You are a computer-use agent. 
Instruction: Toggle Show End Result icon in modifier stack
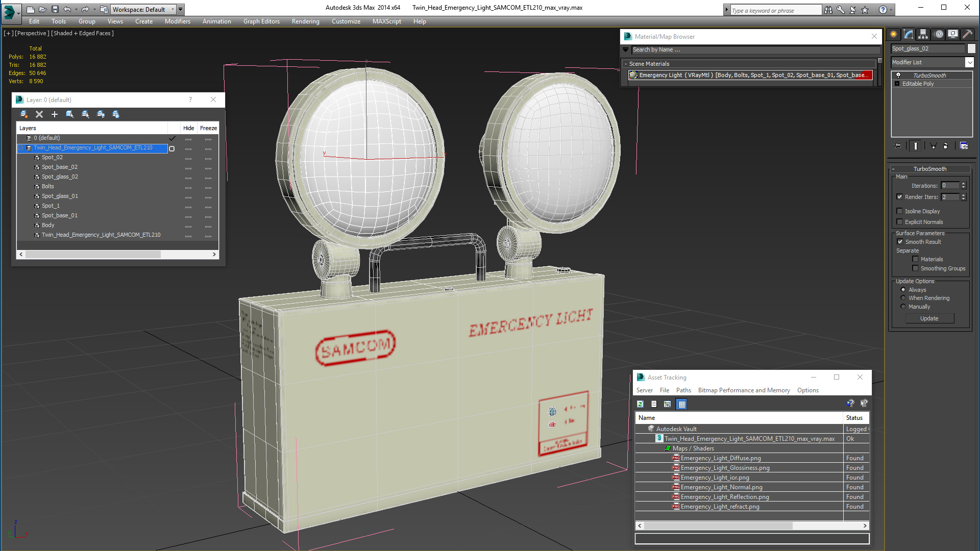point(916,146)
